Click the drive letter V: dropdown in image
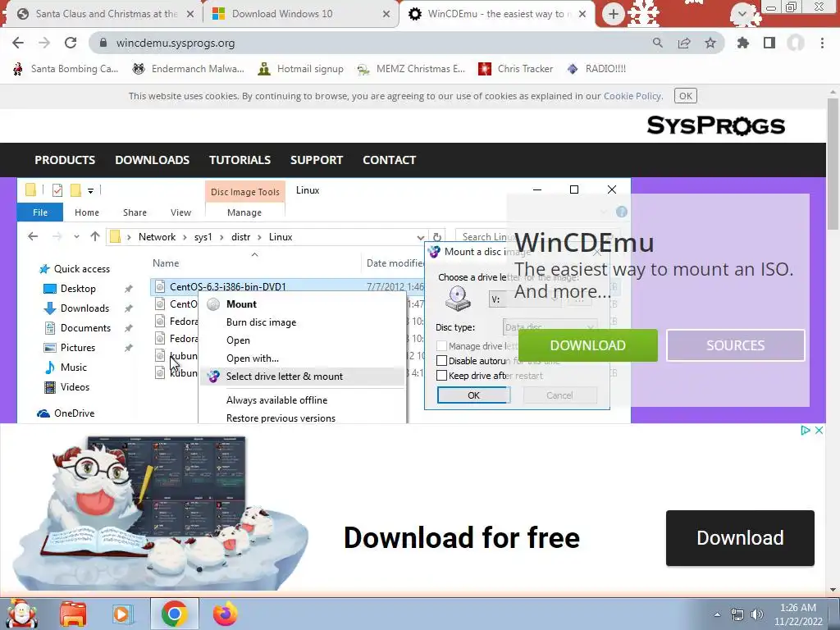 (x=524, y=299)
